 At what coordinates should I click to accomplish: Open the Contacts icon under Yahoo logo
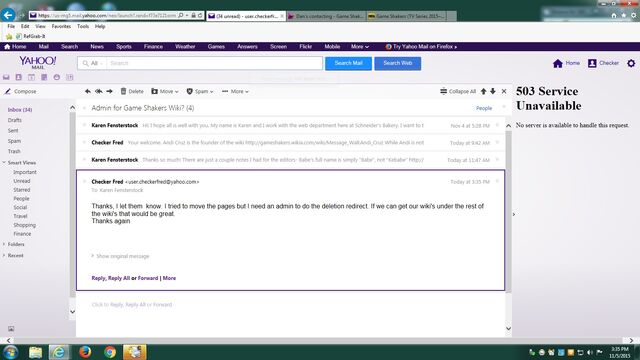tap(18, 77)
